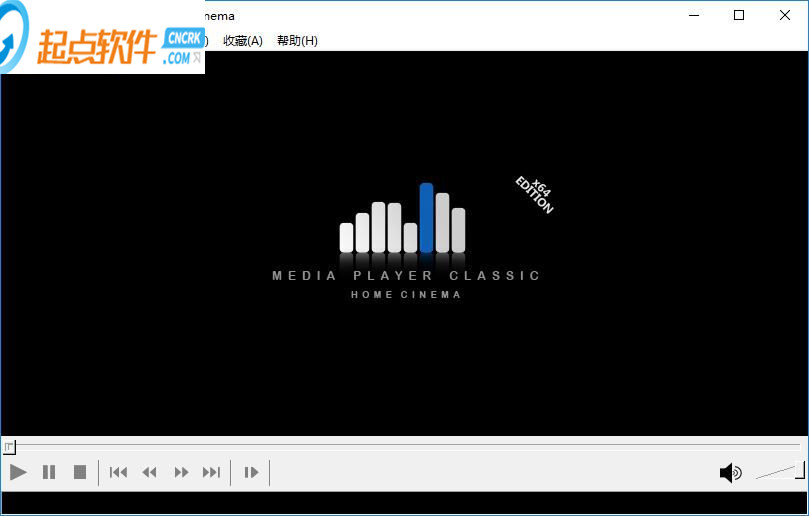Step forward one frame
This screenshot has height=516, width=809.
(x=251, y=472)
